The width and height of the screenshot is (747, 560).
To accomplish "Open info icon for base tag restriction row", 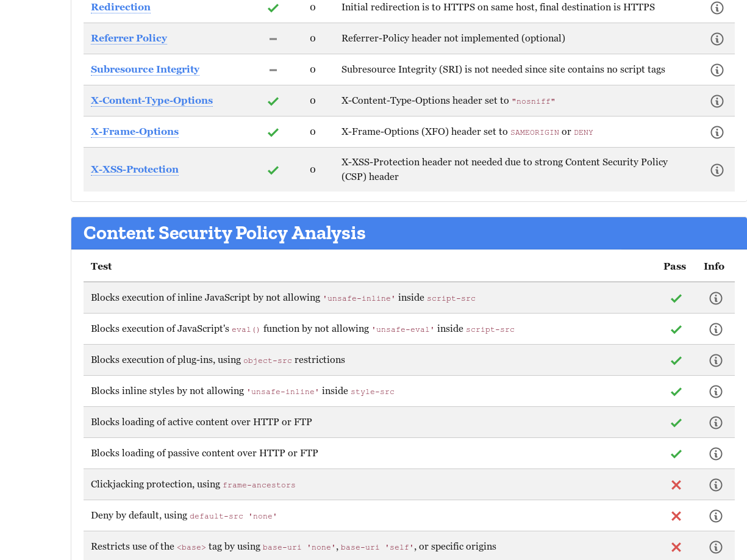I will pos(715,547).
